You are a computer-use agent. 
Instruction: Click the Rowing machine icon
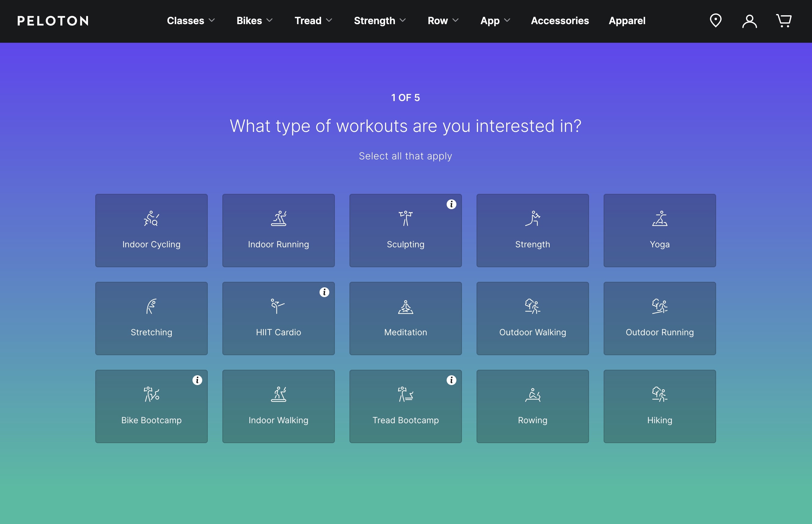(x=532, y=395)
